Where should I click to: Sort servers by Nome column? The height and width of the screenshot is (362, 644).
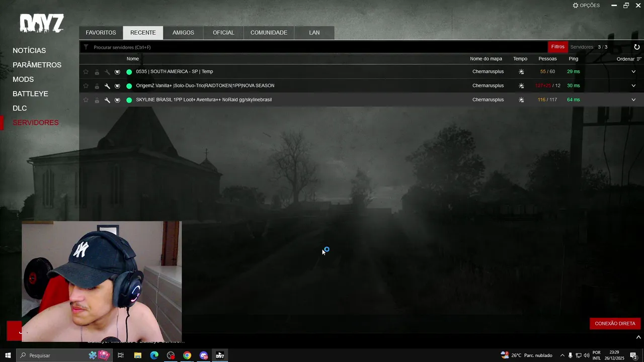coord(132,59)
